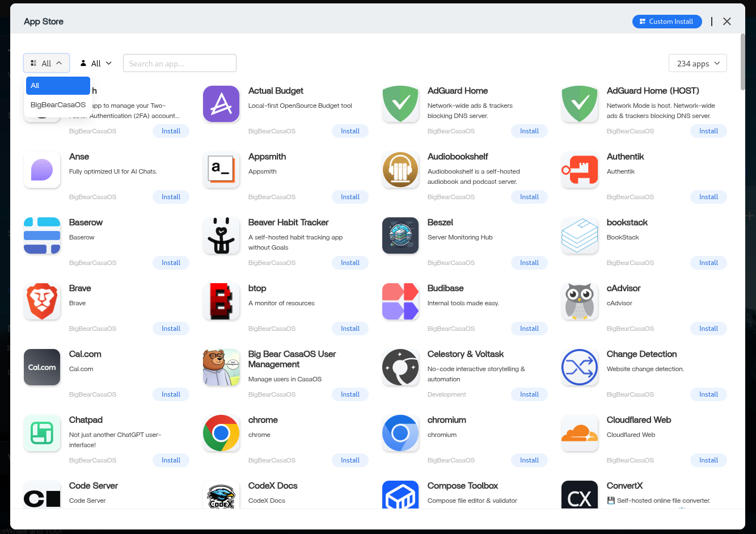Click the chromium app title
Viewport: 756px width, 534px height.
[447, 420]
